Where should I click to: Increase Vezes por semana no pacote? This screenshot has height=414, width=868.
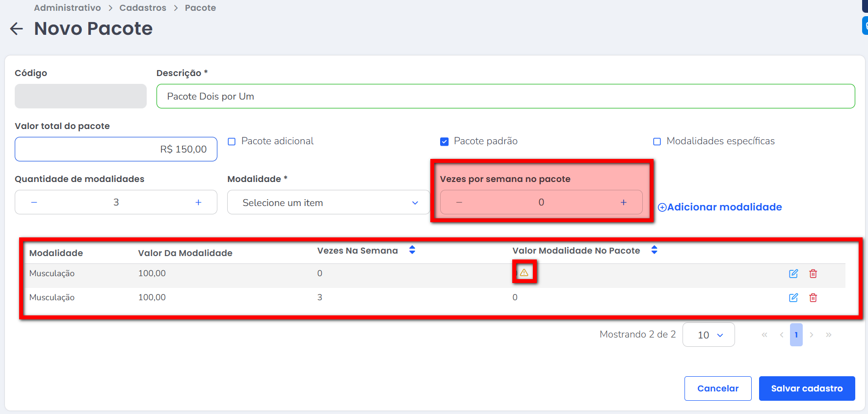[623, 202]
